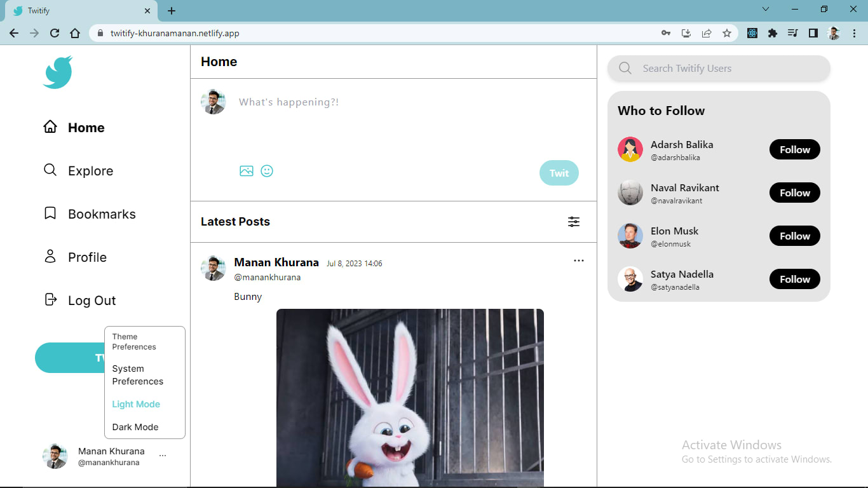This screenshot has width=868, height=488.
Task: Go forward in browser history
Action: pyautogui.click(x=34, y=33)
